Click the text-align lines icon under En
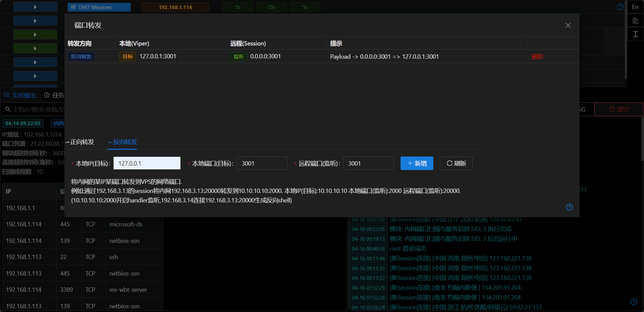This screenshot has height=312, width=644. pyautogui.click(x=635, y=21)
